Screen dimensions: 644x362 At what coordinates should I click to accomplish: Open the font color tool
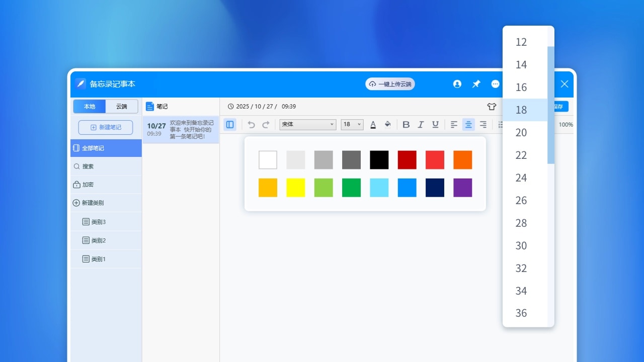point(373,125)
